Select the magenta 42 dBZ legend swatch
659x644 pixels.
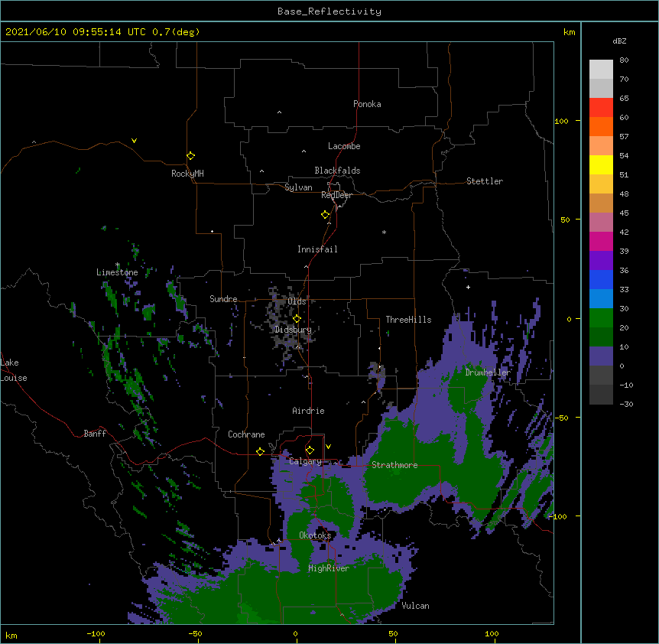[601, 241]
